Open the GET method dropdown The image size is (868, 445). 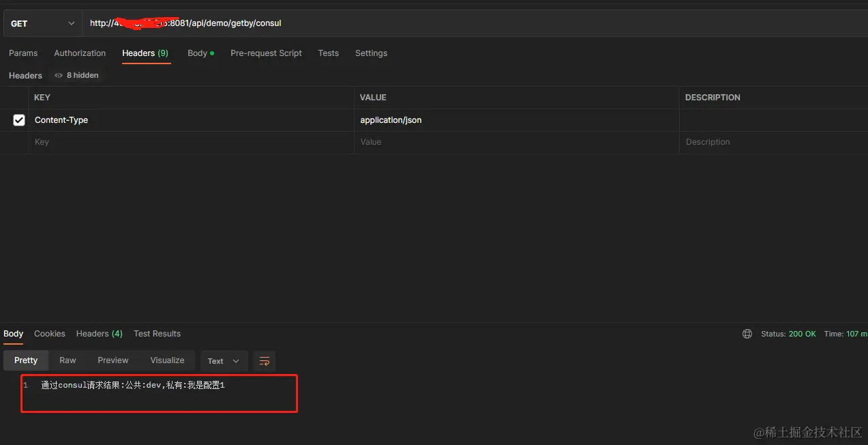click(x=42, y=23)
